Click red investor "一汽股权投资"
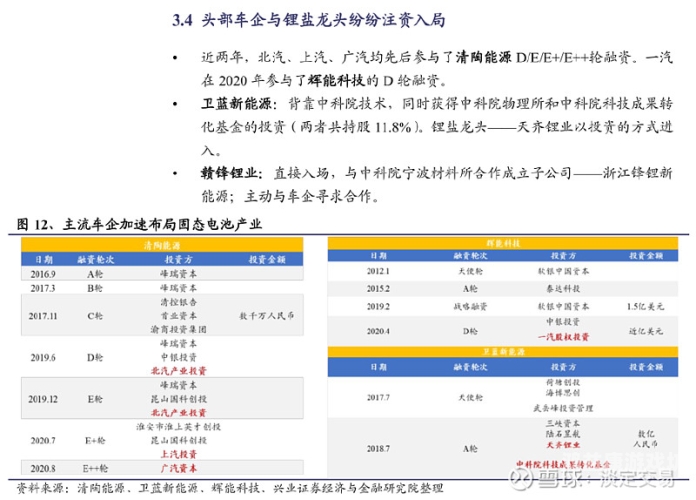Viewport: 696px width, 500px height. pos(563,337)
